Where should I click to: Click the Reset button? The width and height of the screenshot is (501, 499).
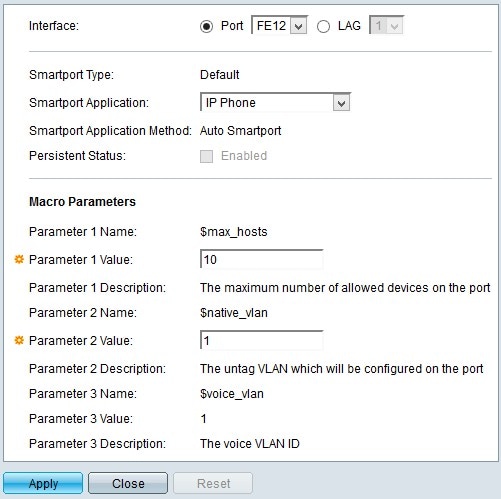tap(213, 483)
